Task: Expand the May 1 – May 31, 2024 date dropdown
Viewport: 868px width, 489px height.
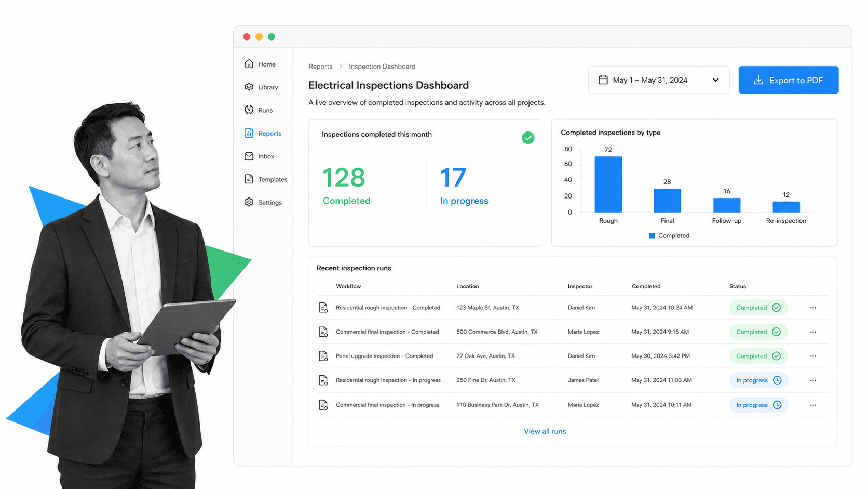Action: coord(659,80)
